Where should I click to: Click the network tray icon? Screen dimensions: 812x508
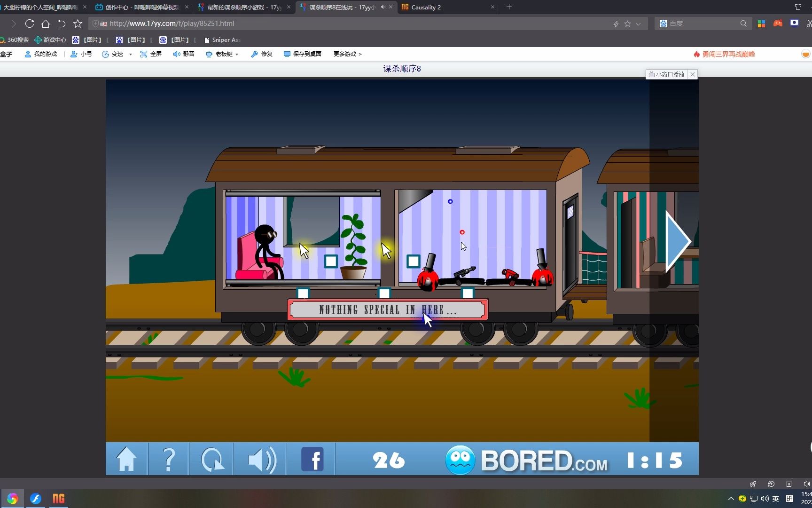click(x=754, y=499)
